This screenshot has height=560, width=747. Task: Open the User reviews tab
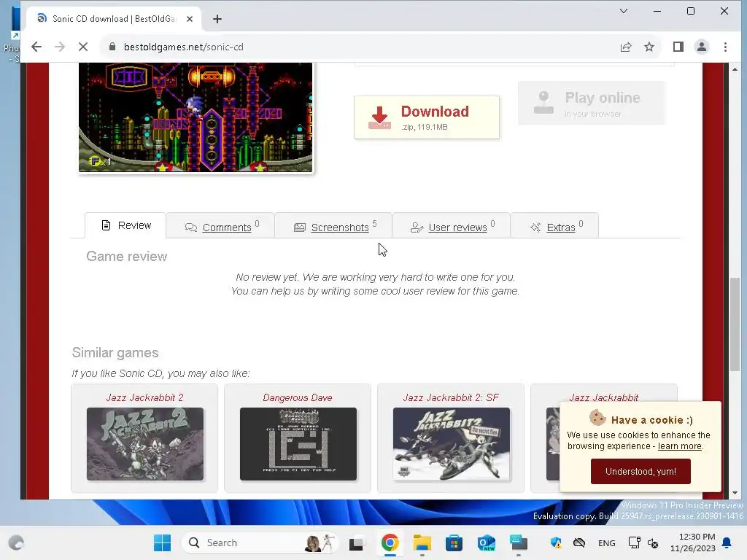(451, 226)
